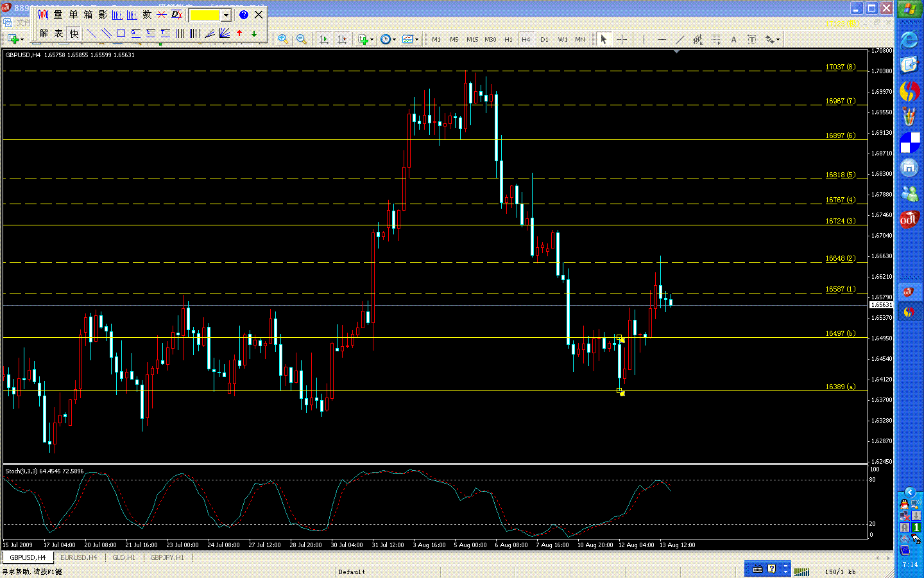Image resolution: width=924 pixels, height=578 pixels.
Task: Select the text A tool
Action: coord(734,40)
